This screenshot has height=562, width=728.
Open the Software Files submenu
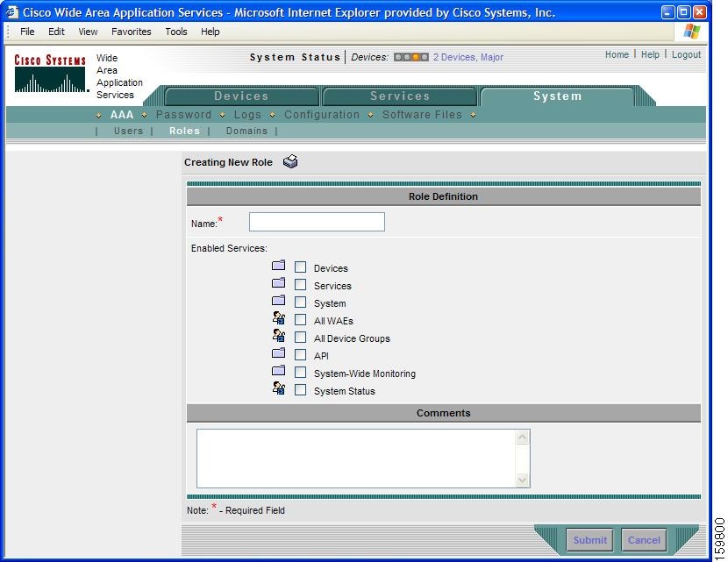point(422,115)
